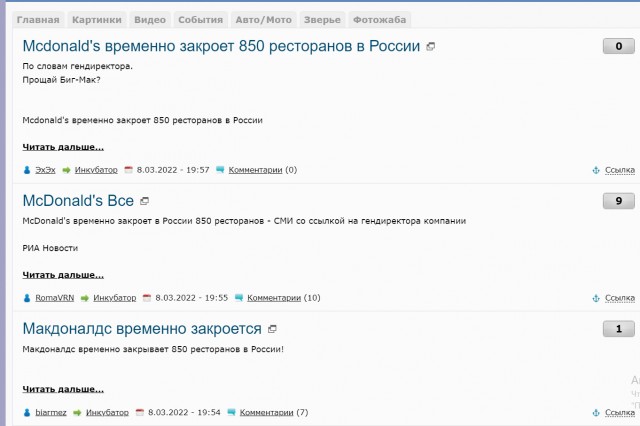The image size is (640, 426).
Task: Open the 'McDonald's Все' post title
Action: point(78,201)
